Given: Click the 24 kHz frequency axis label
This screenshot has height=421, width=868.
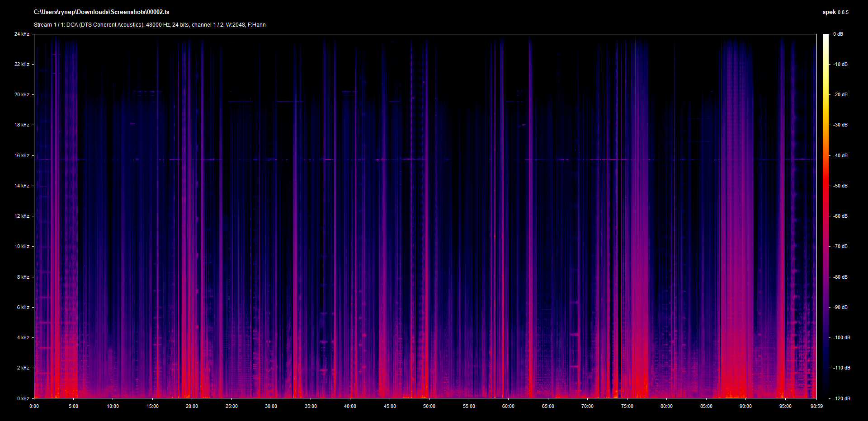Looking at the screenshot, I should pyautogui.click(x=22, y=34).
